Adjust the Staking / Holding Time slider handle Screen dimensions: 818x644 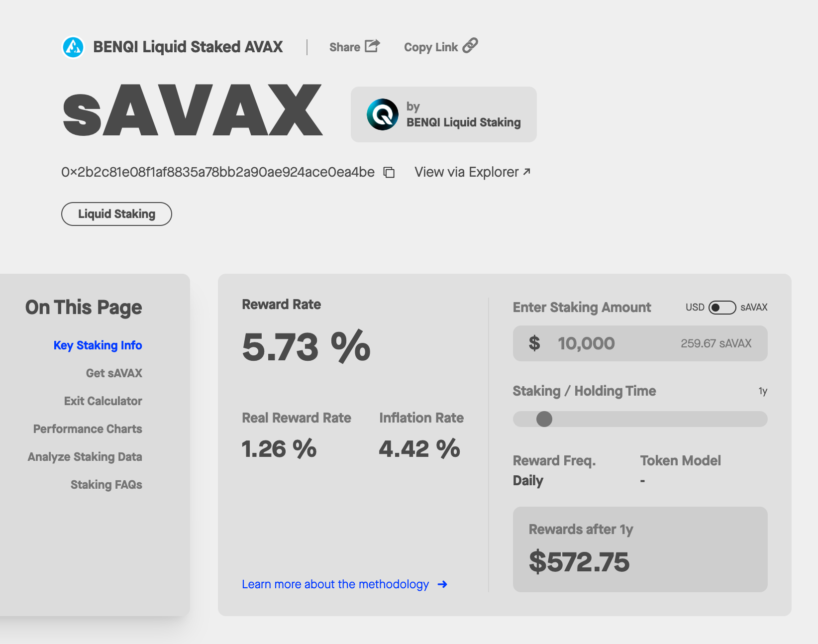544,419
